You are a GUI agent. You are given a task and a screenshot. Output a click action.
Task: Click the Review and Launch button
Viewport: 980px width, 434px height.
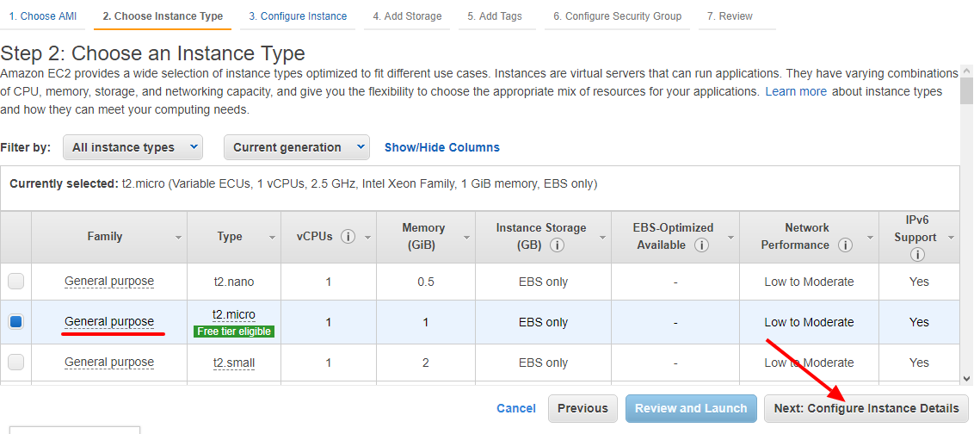(x=691, y=408)
